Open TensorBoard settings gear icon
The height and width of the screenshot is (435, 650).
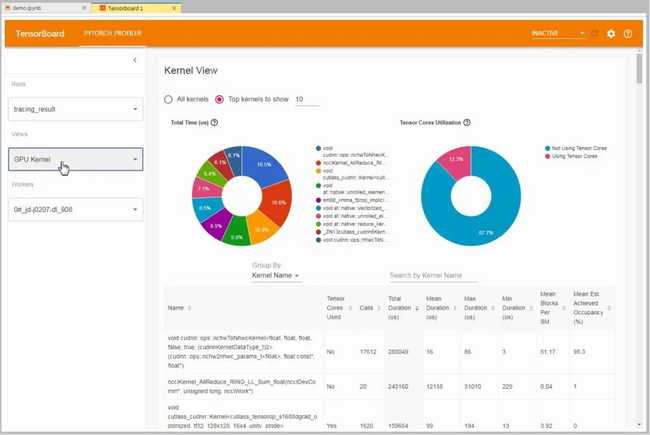[611, 33]
